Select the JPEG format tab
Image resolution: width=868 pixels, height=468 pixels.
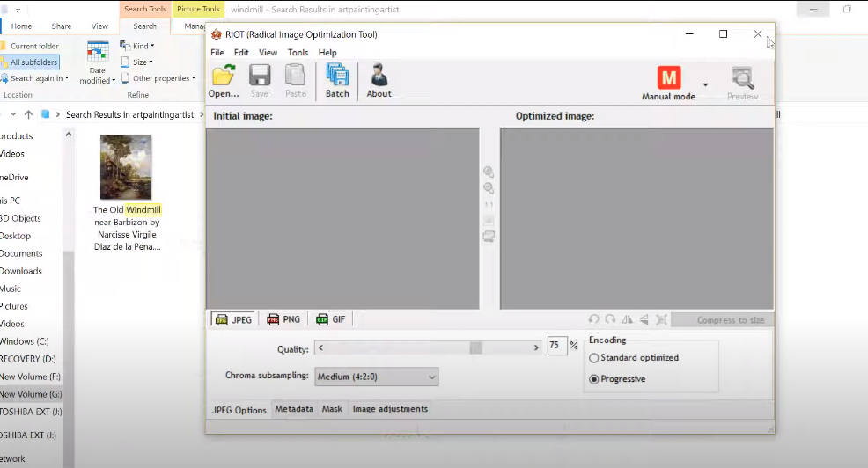coord(233,319)
